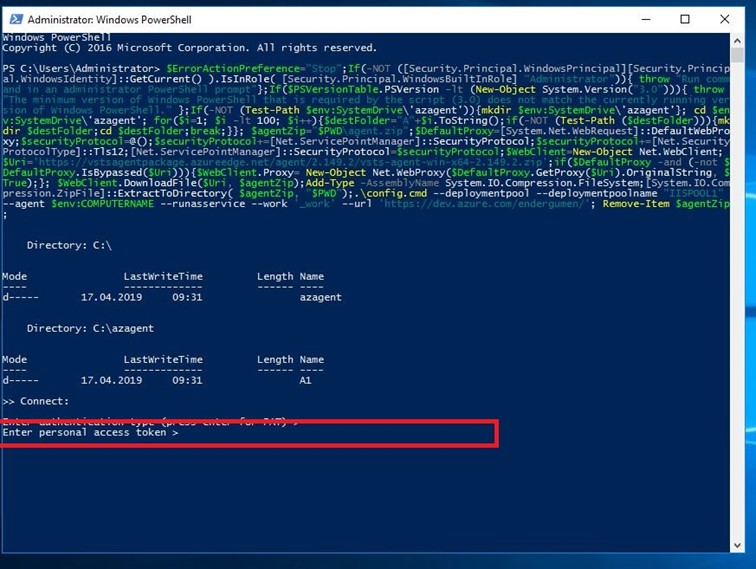Screen dimensions: 756x569
Task: Click the 'LastWriteTime' header in first listing
Action: 163,276
